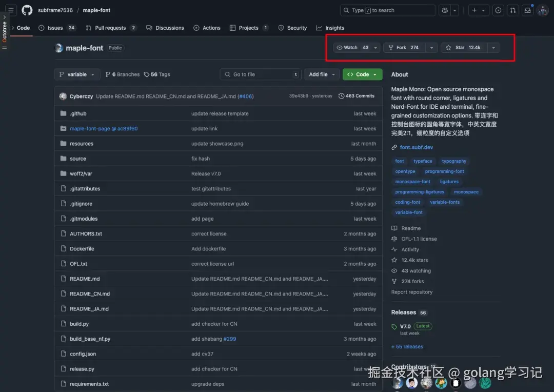Open the source folder
This screenshot has height=392, width=554.
pyautogui.click(x=78, y=159)
